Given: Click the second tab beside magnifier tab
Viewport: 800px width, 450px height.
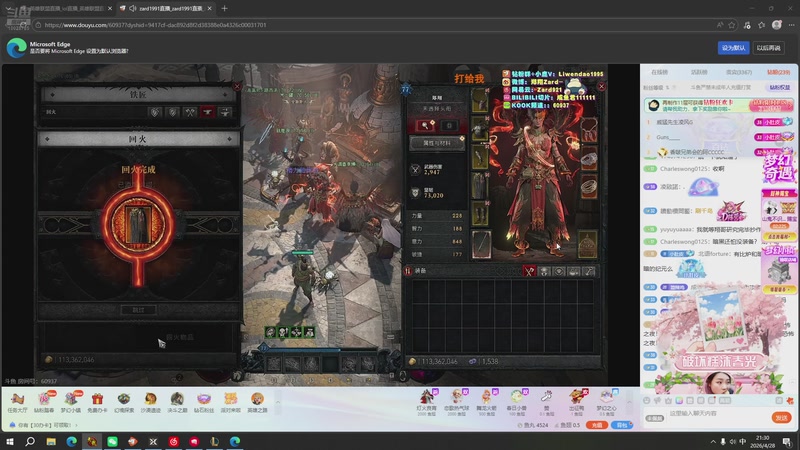Looking at the screenshot, I should [449, 126].
